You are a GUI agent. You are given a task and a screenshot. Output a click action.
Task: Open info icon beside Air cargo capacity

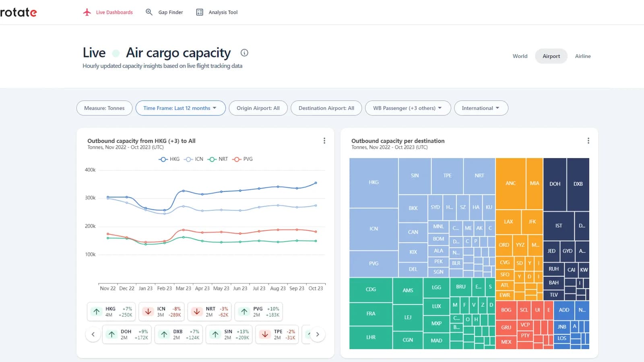pos(244,53)
